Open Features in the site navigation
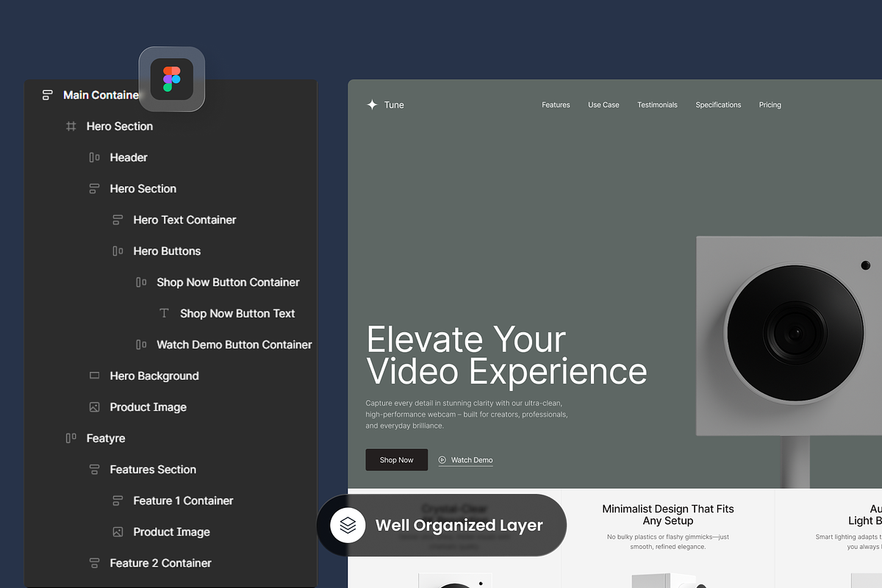The image size is (882, 588). click(556, 105)
